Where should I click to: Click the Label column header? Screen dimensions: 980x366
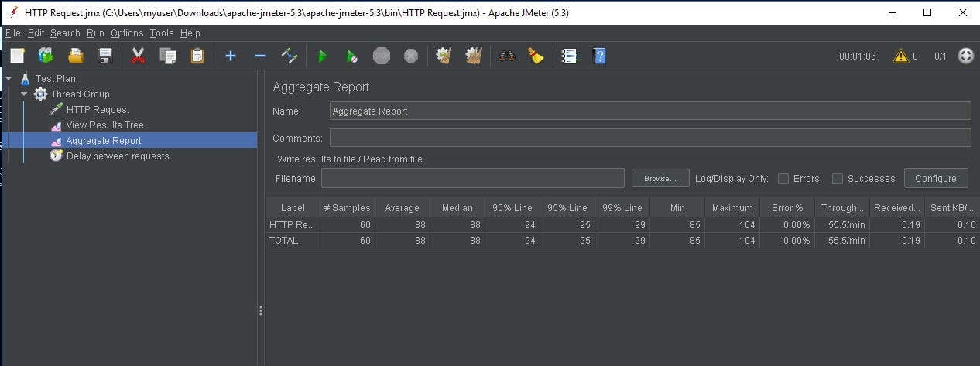pyautogui.click(x=293, y=207)
